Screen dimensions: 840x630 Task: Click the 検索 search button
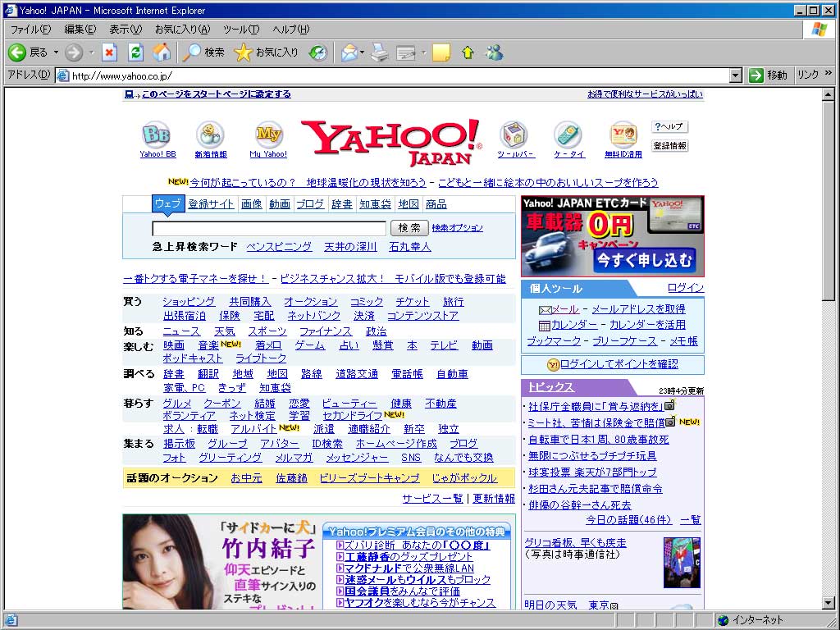coord(409,228)
